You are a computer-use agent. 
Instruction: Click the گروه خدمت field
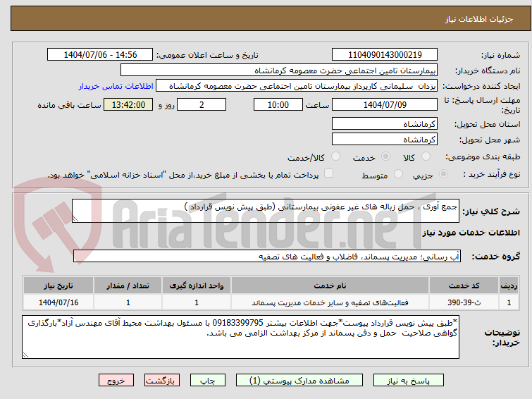click(x=267, y=257)
